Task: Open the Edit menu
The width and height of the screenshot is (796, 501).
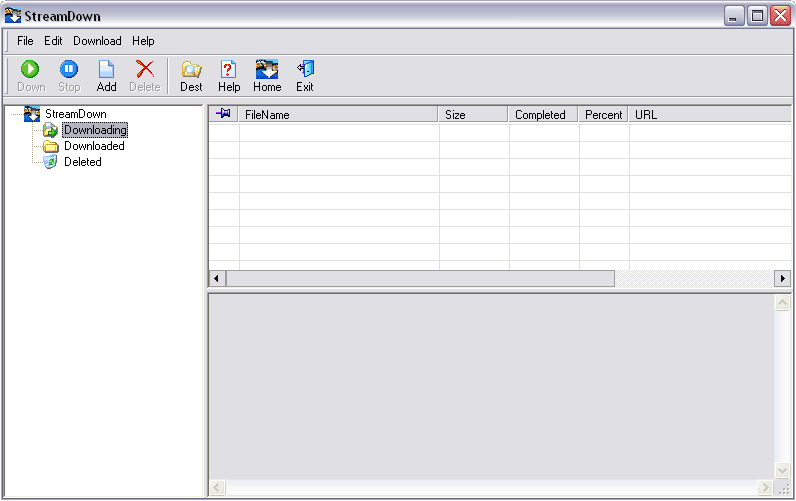Action: (x=53, y=41)
